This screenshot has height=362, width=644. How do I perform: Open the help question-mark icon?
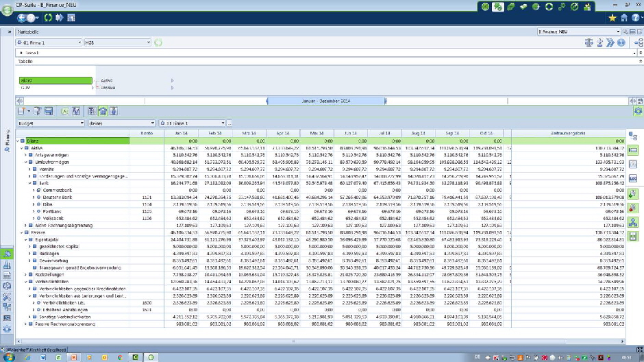(635, 18)
